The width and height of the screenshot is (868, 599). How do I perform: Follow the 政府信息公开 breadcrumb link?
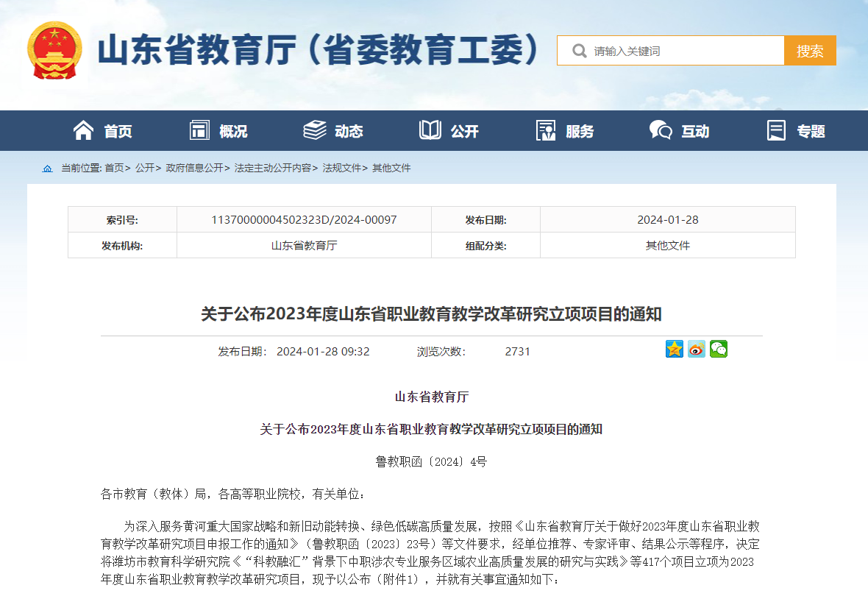tap(194, 168)
